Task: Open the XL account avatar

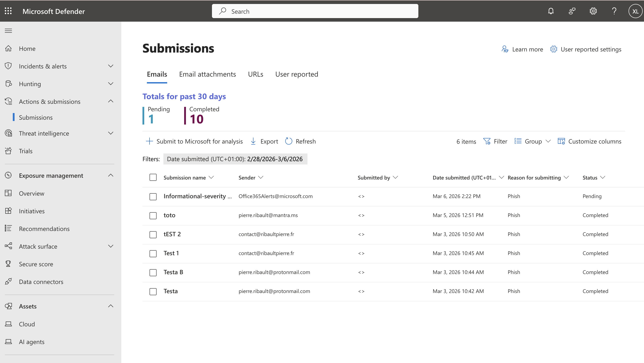Action: point(635,11)
